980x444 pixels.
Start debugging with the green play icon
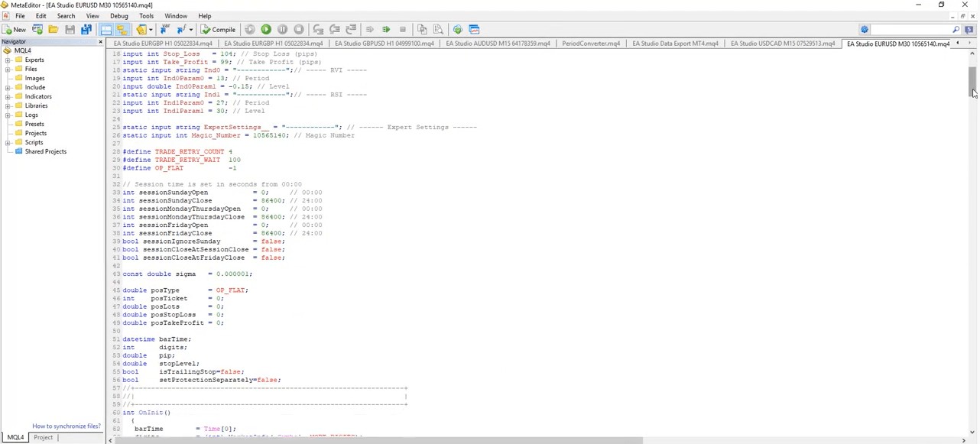pyautogui.click(x=266, y=29)
